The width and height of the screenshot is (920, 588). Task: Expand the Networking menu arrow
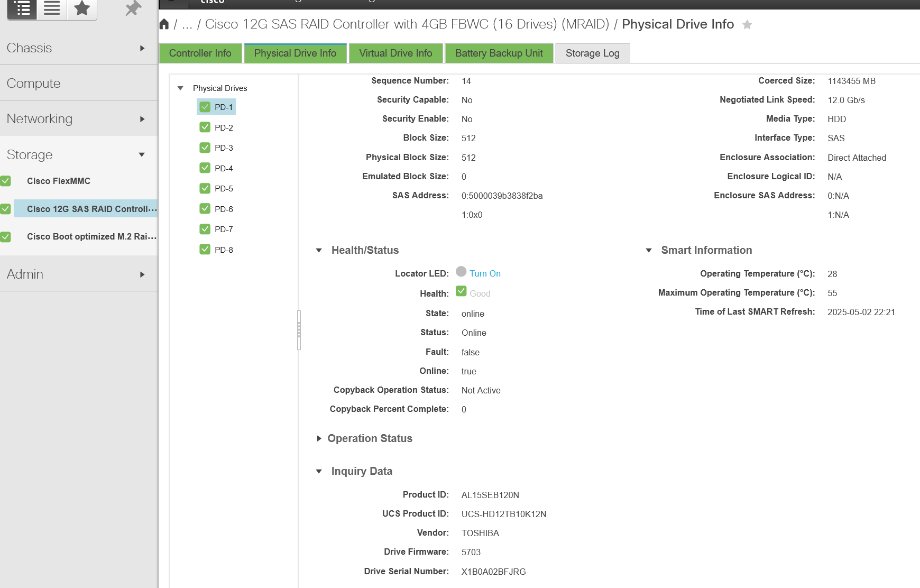[x=142, y=119]
